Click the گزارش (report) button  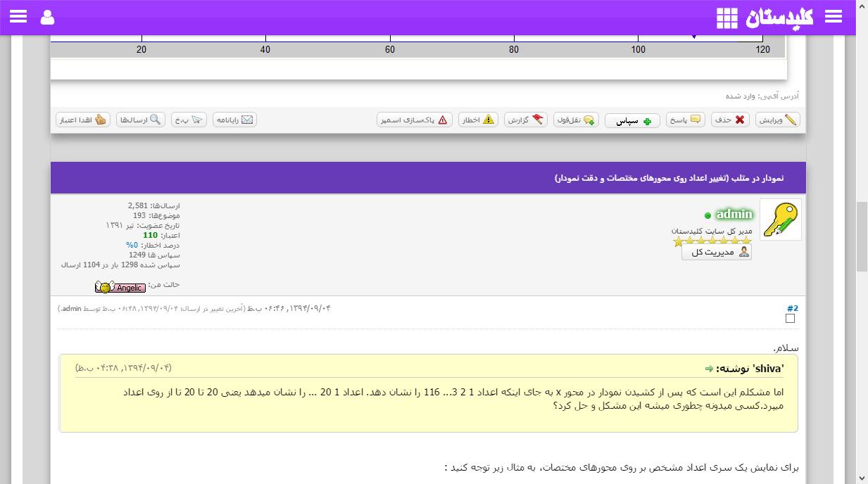525,120
